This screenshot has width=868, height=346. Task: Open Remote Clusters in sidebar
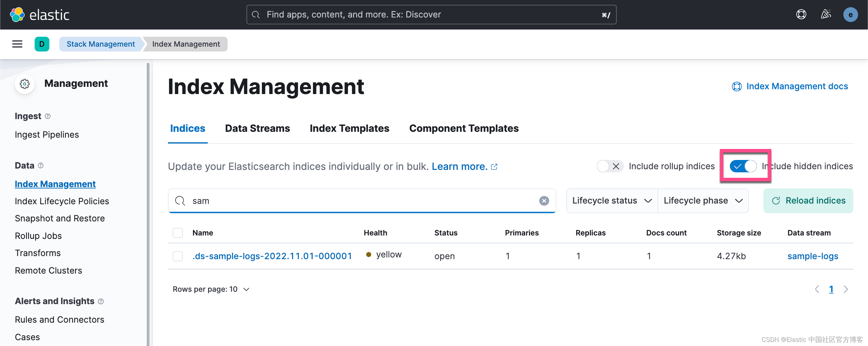click(x=49, y=271)
